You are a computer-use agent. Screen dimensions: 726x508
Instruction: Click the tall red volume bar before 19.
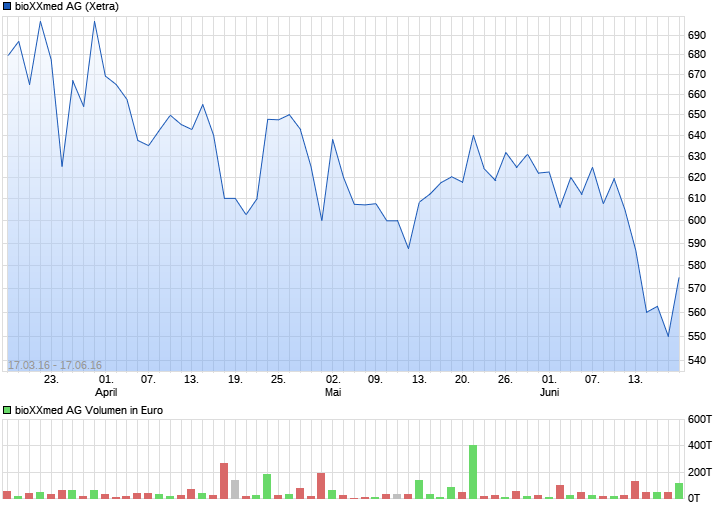pos(224,481)
